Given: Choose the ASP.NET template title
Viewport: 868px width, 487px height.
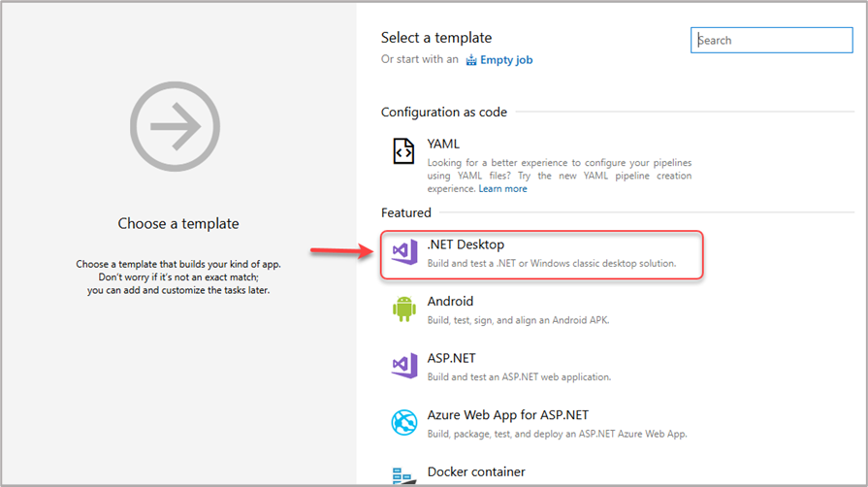Looking at the screenshot, I should pyautogui.click(x=451, y=358).
